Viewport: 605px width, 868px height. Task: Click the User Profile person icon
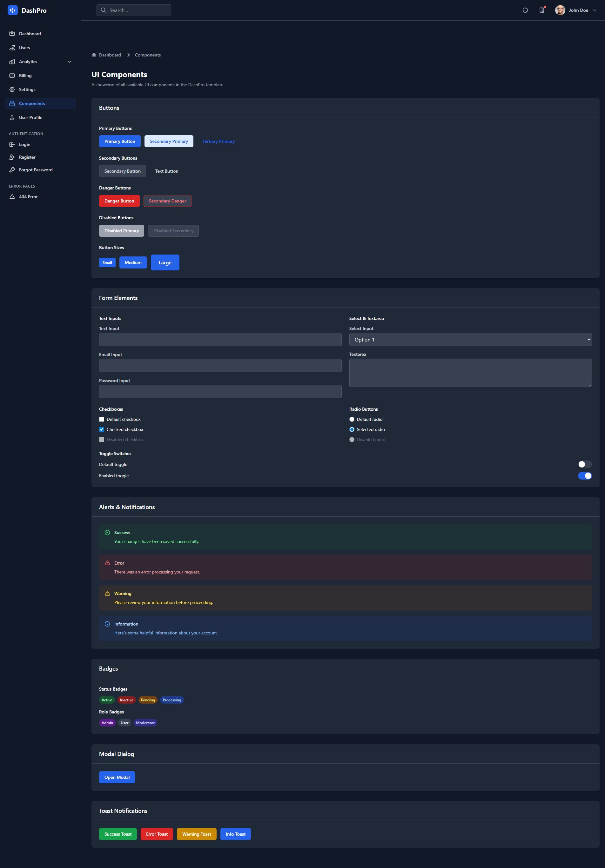point(12,117)
